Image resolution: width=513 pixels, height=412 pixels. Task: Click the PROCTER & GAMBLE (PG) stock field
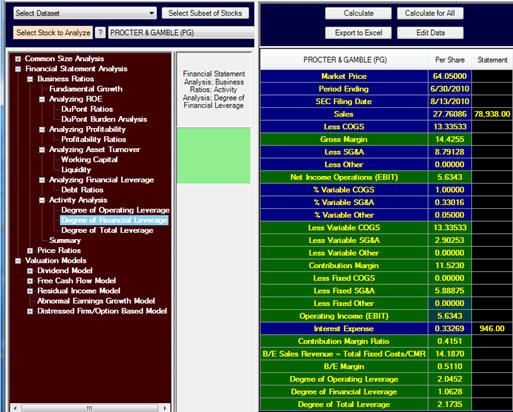[181, 33]
